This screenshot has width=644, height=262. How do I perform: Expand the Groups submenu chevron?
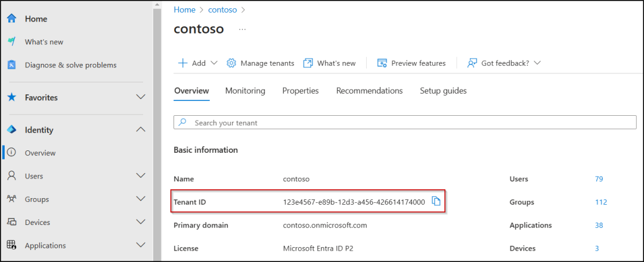[x=141, y=199]
